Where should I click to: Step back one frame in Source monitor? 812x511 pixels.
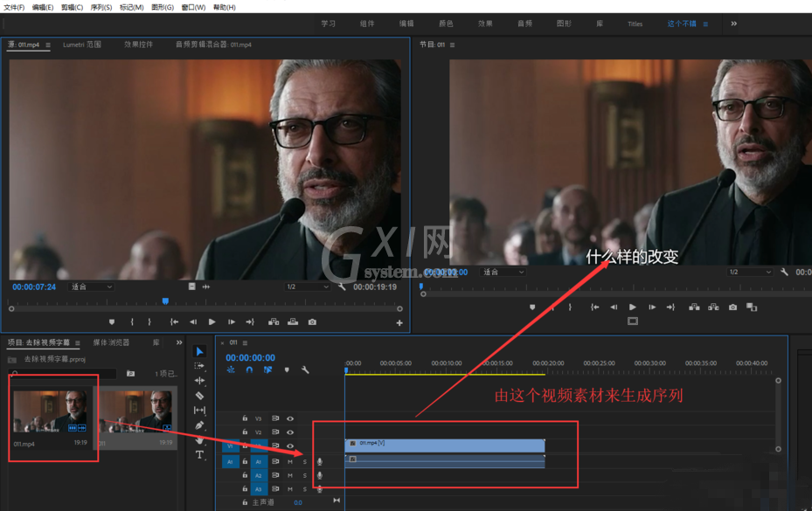193,322
